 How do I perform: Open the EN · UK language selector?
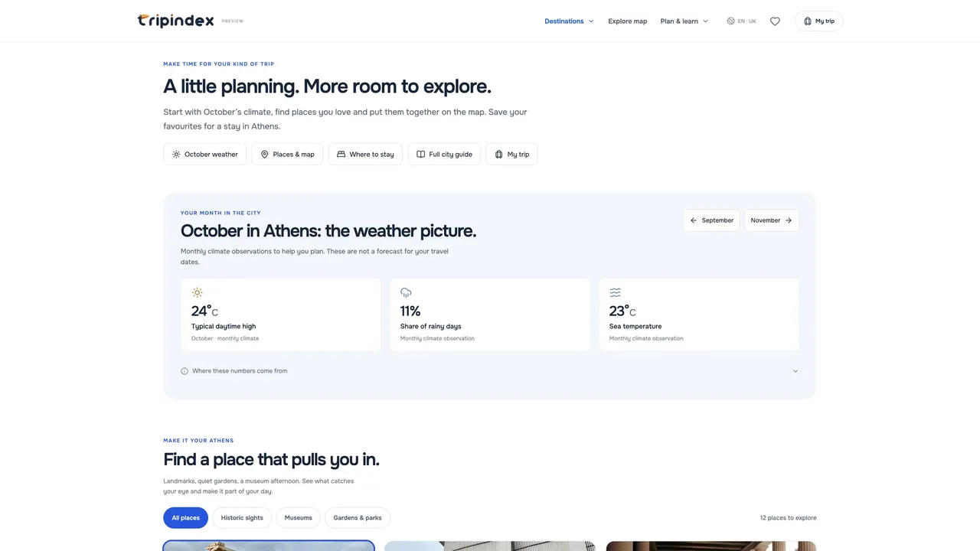tap(741, 21)
